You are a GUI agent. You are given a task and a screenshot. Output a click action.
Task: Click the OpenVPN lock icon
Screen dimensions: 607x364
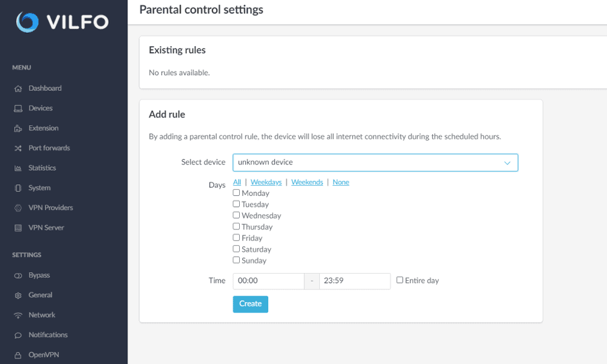[x=18, y=355]
